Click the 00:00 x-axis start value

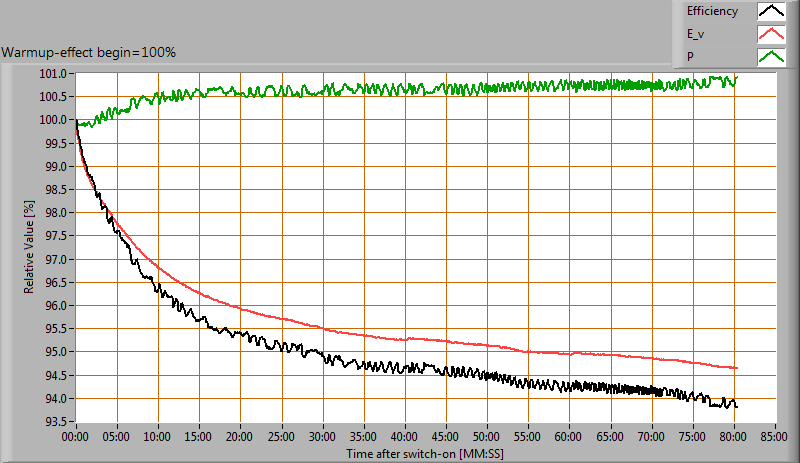point(76,436)
